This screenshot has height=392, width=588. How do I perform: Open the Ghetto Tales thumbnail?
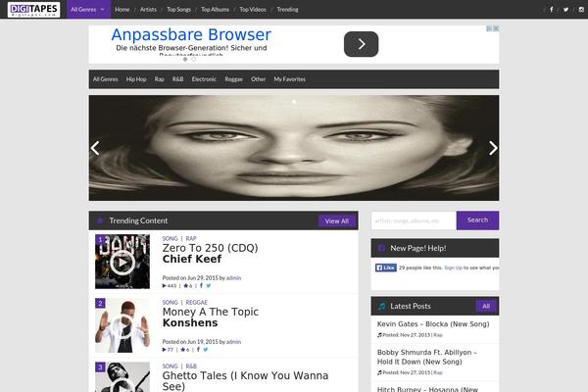tap(122, 377)
